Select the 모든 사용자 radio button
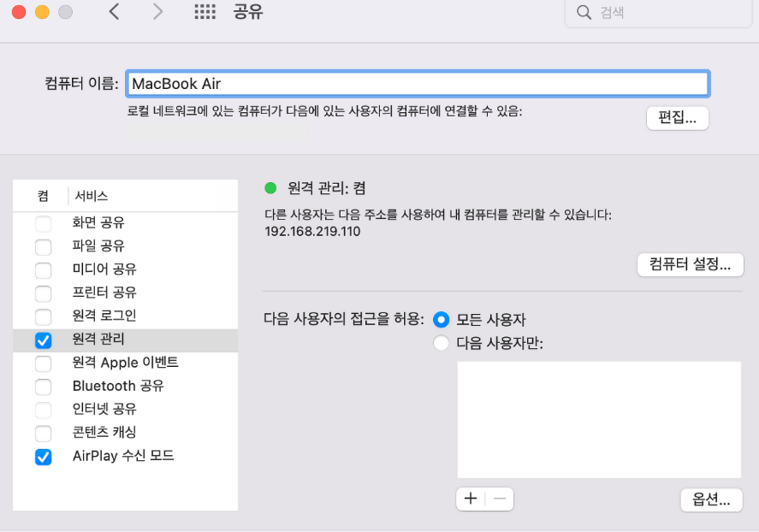This screenshot has height=532, width=759. click(x=441, y=320)
